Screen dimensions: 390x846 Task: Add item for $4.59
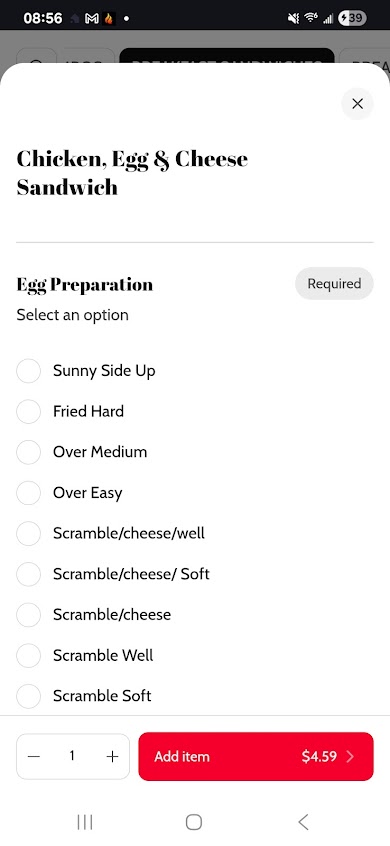click(x=256, y=756)
